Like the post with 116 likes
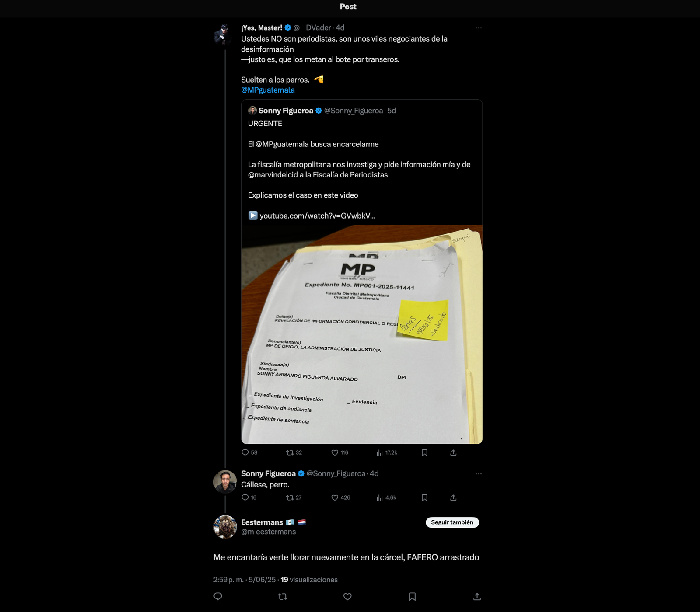Viewport: 700px width, 612px height. tap(339, 452)
